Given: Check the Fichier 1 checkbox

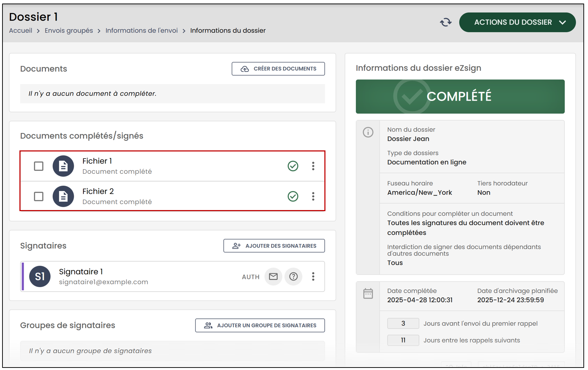Looking at the screenshot, I should (39, 166).
